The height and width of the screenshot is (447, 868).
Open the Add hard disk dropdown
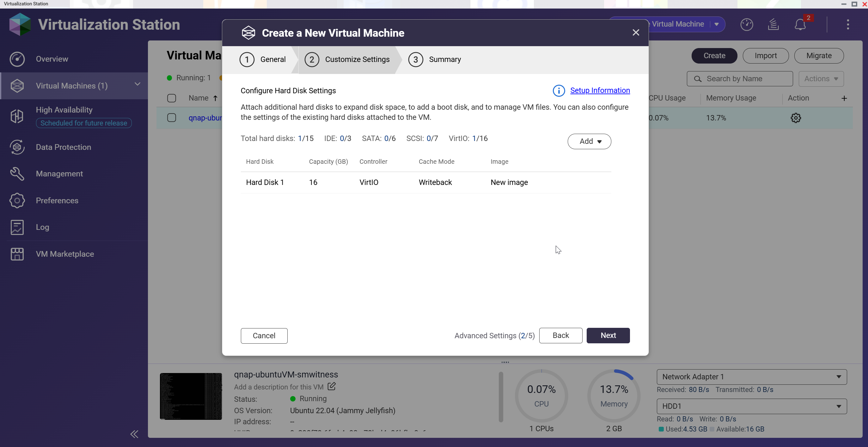[x=589, y=141]
